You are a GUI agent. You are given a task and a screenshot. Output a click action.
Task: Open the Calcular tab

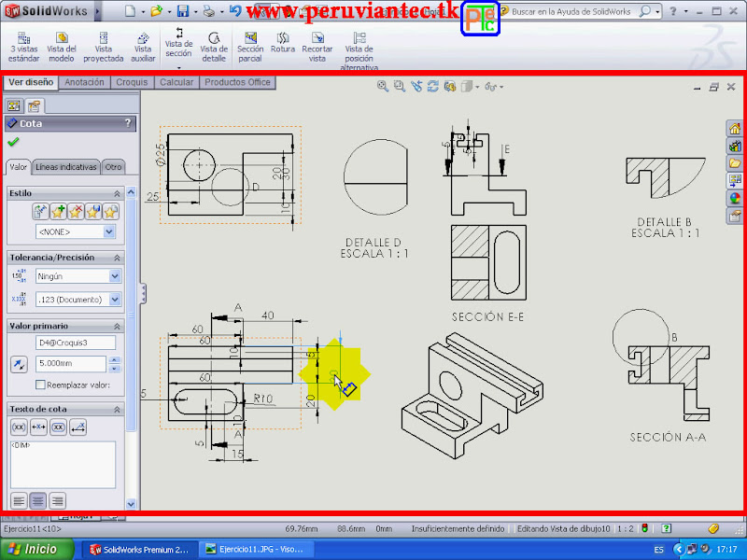point(176,82)
